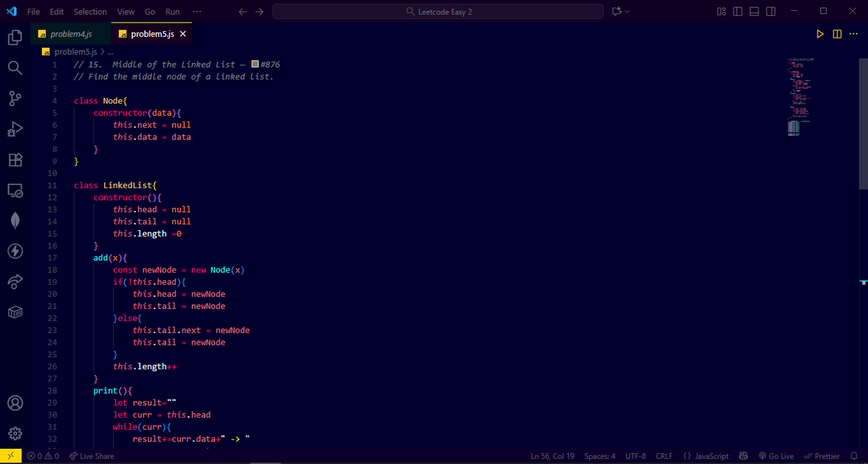The height and width of the screenshot is (464, 868).
Task: Open the View menu
Action: 126,12
